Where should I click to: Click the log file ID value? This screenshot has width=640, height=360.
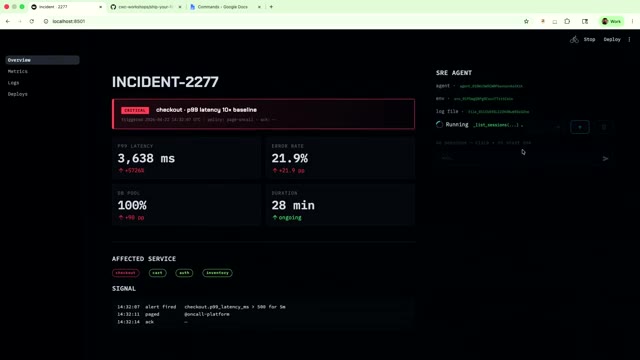(498, 111)
